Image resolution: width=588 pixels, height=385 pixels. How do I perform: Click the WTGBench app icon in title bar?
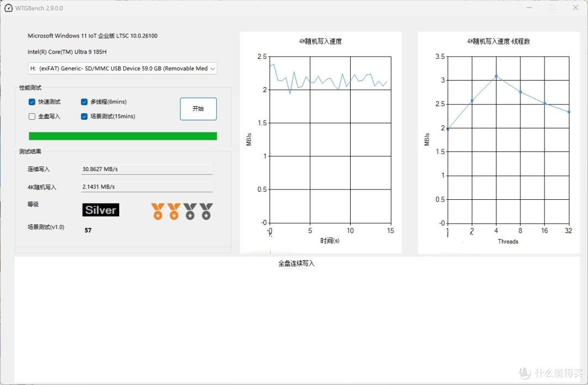8,8
